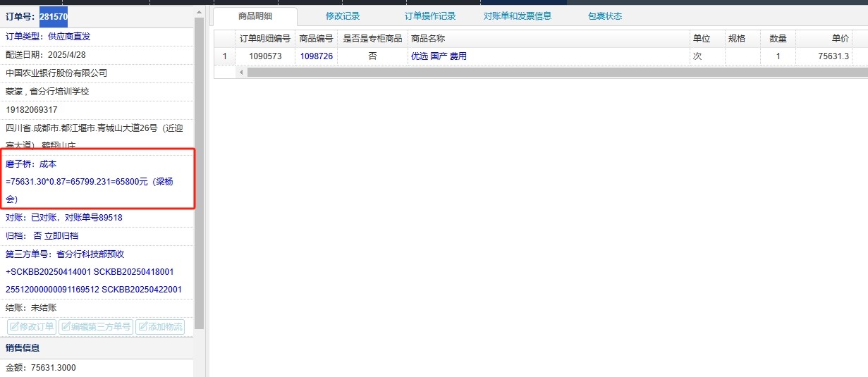Click the 编辑第三方单号 button
Image resolution: width=868 pixels, height=377 pixels.
[95, 327]
